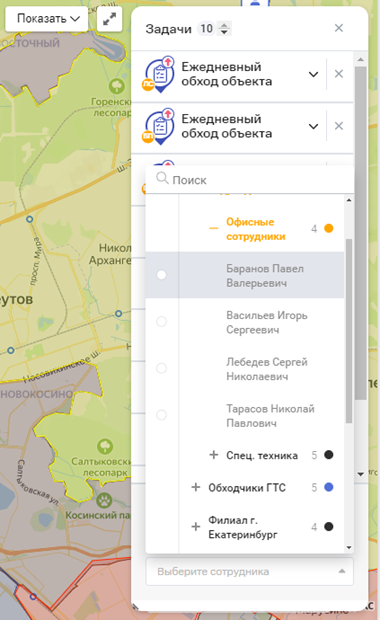Image resolution: width=380 pixels, height=620 pixels.
Task: Expand first Ежедневный обход объекта chevron
Action: 313,74
